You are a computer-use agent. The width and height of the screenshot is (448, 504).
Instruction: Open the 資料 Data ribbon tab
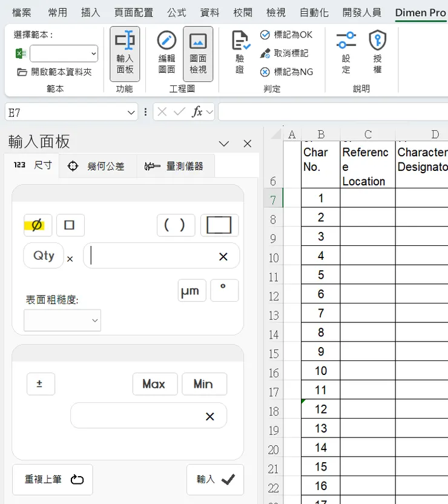209,13
